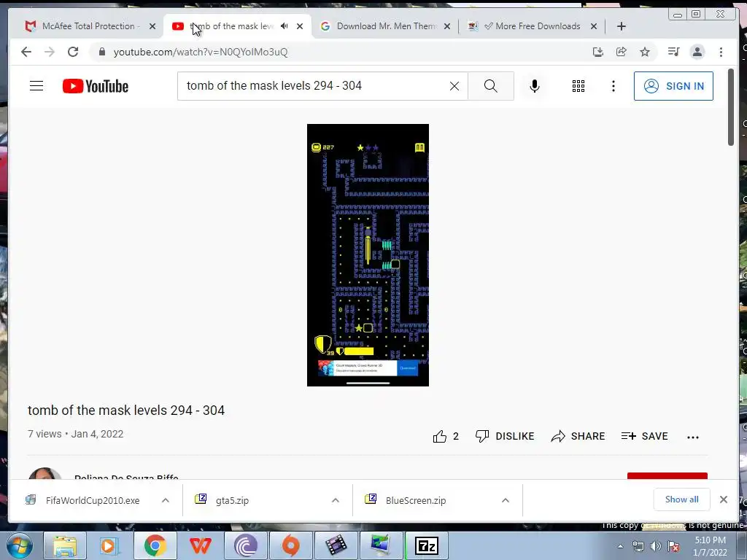This screenshot has height=560, width=747.
Task: Close the downloads bar
Action: click(723, 499)
